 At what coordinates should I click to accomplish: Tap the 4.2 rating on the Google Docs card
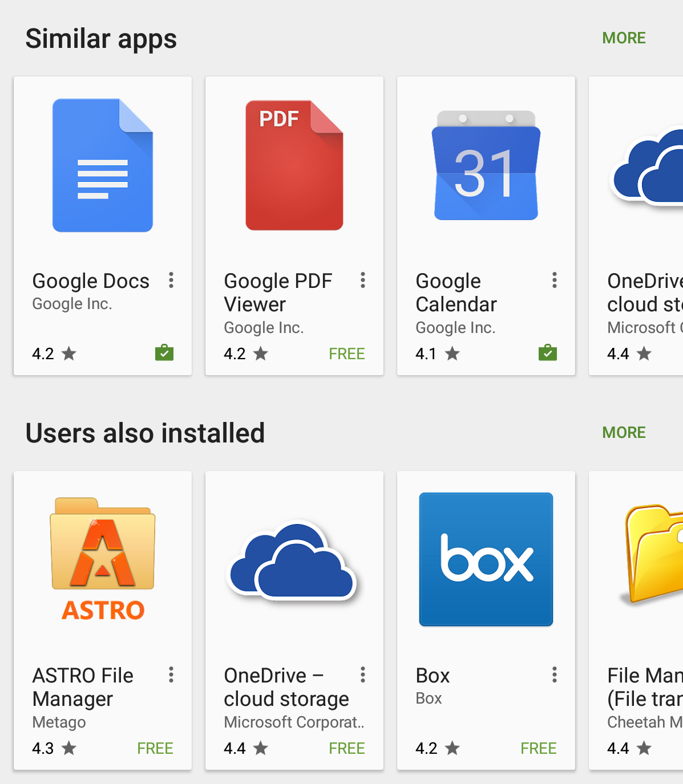click(54, 354)
